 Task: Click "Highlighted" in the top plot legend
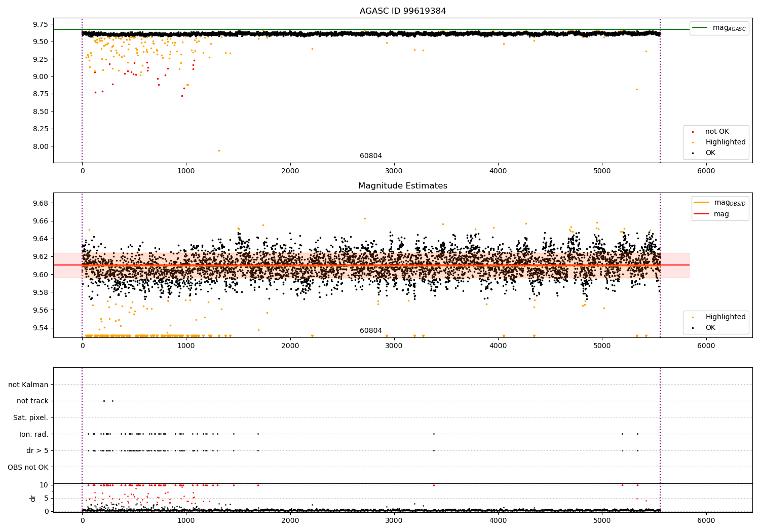click(x=726, y=142)
